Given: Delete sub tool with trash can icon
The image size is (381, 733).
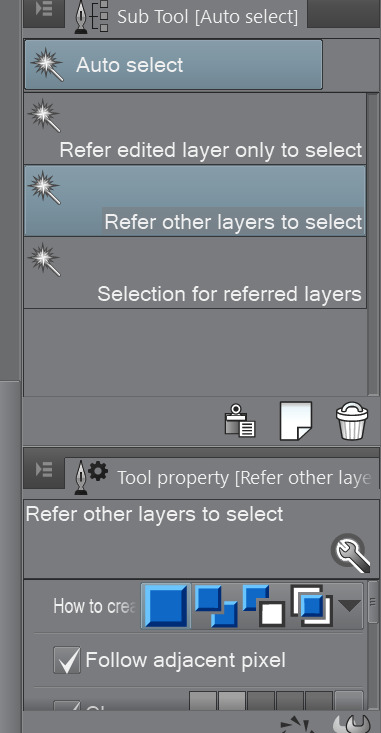Looking at the screenshot, I should point(352,422).
